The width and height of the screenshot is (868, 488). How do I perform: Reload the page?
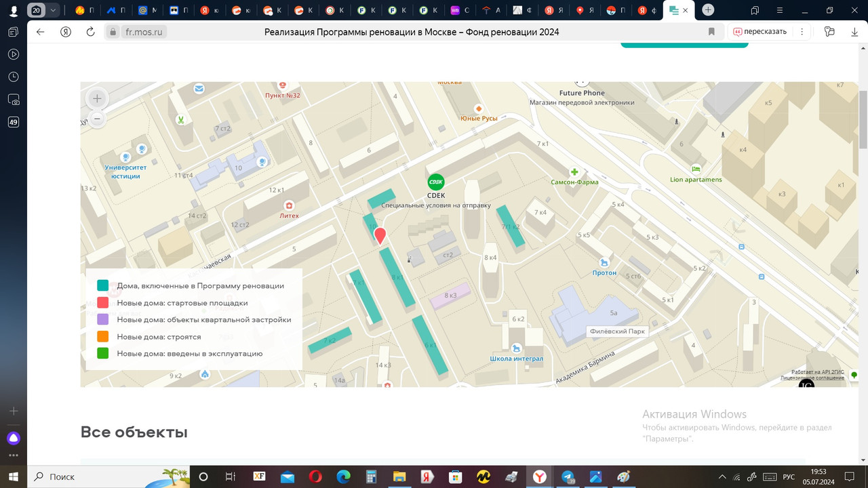click(91, 32)
